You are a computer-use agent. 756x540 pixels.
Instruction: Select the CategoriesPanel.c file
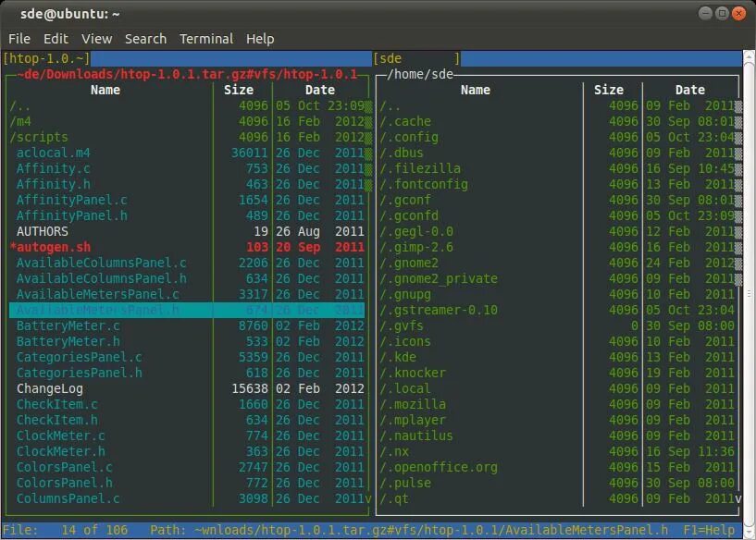(187, 358)
